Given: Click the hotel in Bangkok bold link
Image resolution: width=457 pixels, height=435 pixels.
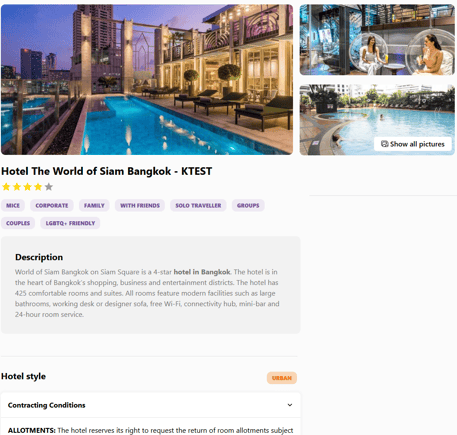Looking at the screenshot, I should [x=202, y=272].
